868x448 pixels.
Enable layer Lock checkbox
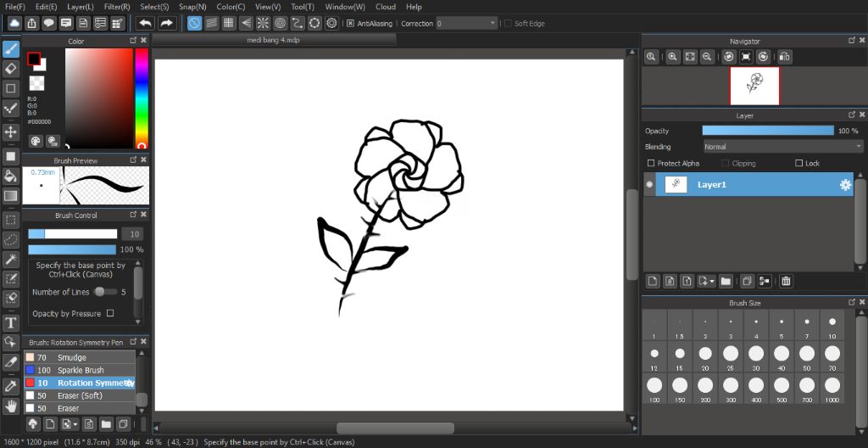point(798,163)
